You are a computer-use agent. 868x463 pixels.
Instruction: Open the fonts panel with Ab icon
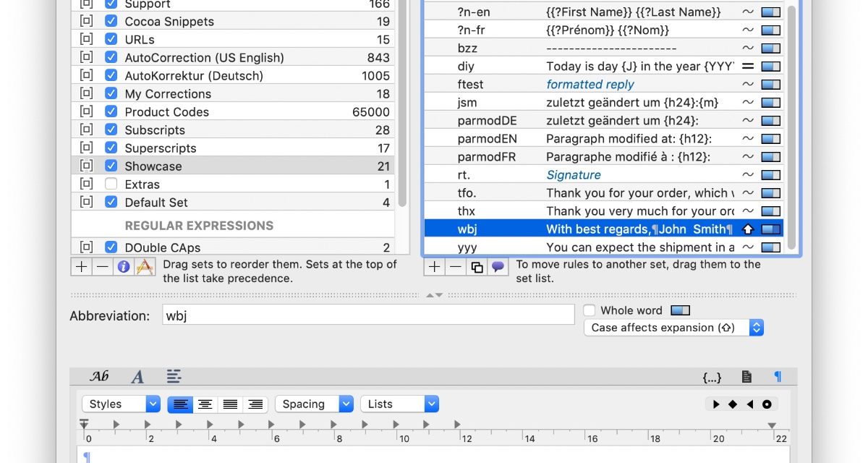point(99,376)
